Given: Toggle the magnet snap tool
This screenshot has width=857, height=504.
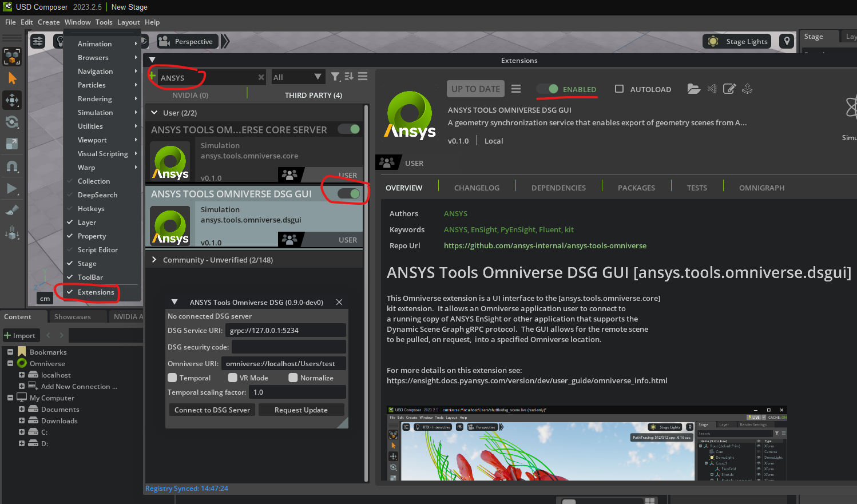Looking at the screenshot, I should tap(12, 166).
